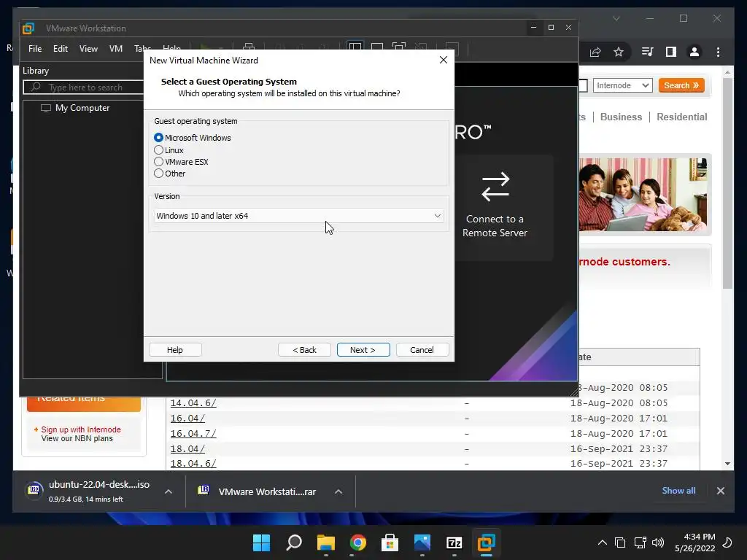Open File Explorer from taskbar

pyautogui.click(x=326, y=542)
